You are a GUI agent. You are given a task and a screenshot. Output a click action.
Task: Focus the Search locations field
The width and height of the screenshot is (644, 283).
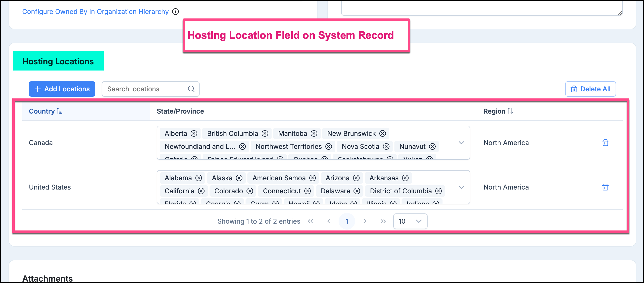(x=151, y=89)
